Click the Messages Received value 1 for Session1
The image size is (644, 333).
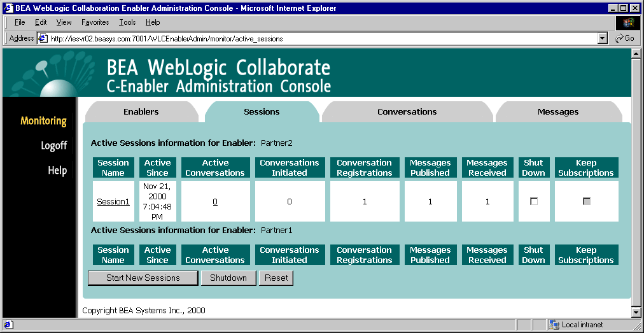487,202
